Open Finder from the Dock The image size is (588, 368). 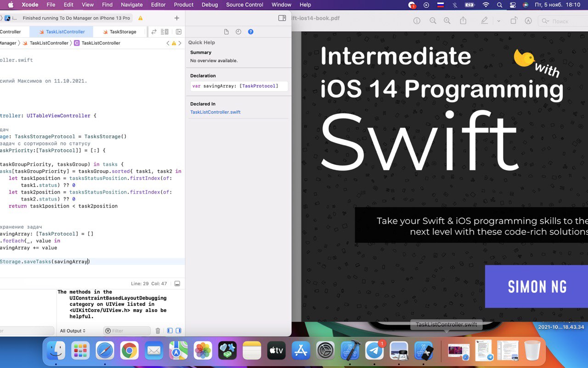point(56,351)
